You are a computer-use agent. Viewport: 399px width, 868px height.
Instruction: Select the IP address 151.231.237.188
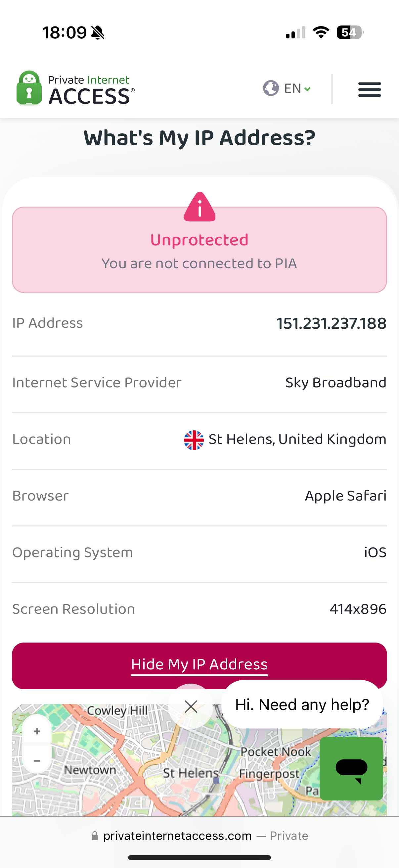[x=331, y=323]
